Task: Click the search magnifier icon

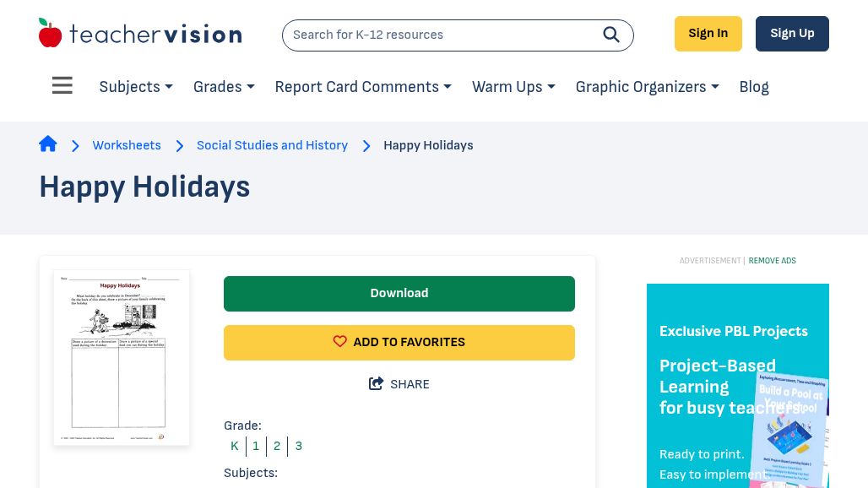Action: tap(611, 35)
